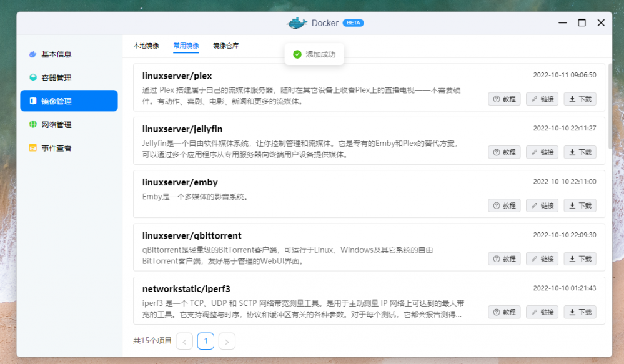Image resolution: width=624 pixels, height=364 pixels.
Task: Download linuxserver/emby image
Action: [580, 205]
